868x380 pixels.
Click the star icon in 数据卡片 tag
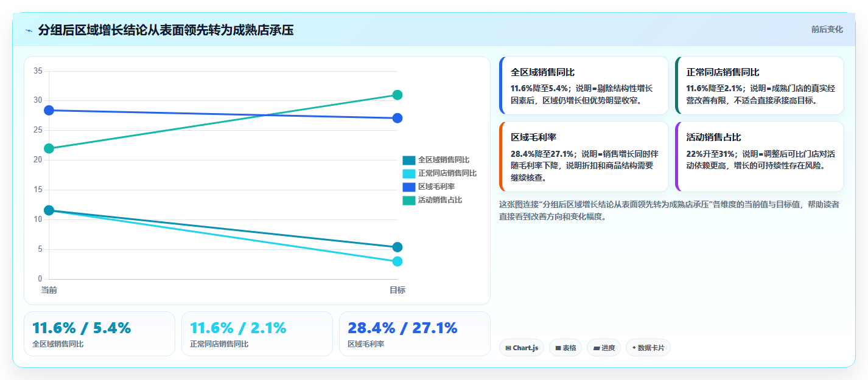[634, 348]
